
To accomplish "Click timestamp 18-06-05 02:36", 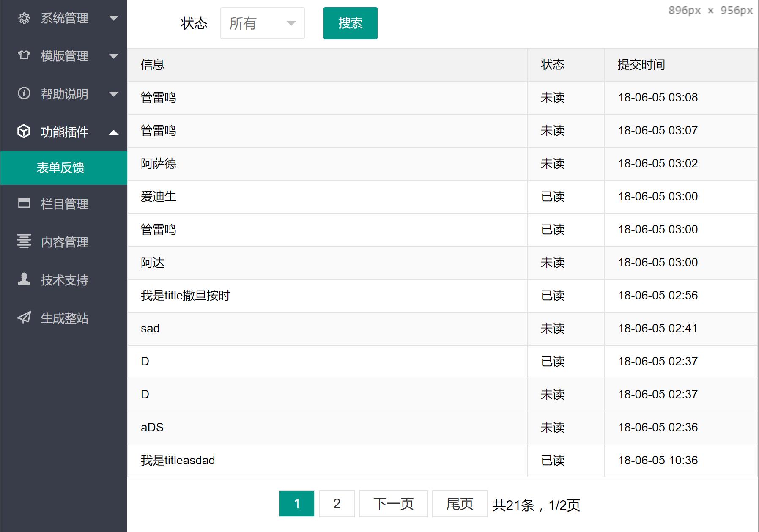I will coord(658,428).
